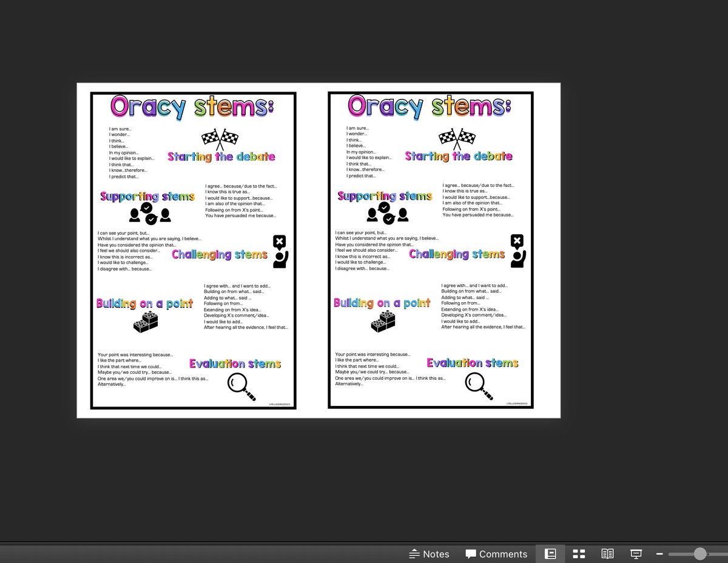728x563 pixels.
Task: Click 'After hearing all the evidence' line on left poster
Action: click(x=246, y=327)
